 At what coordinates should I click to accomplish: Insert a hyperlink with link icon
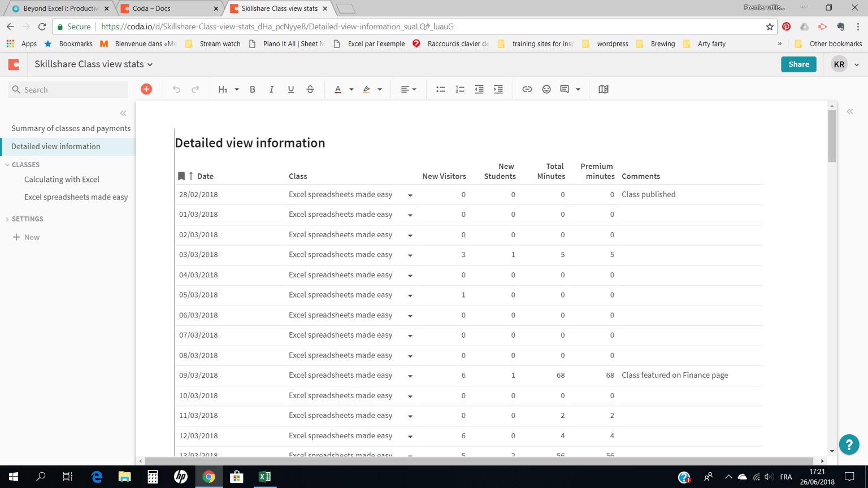pos(527,89)
